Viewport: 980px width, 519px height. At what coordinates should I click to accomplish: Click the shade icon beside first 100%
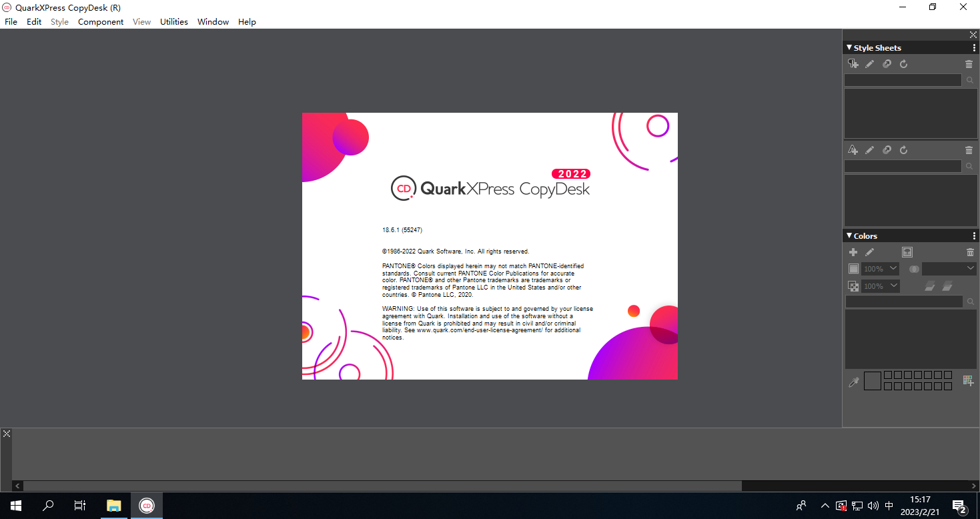coord(853,269)
